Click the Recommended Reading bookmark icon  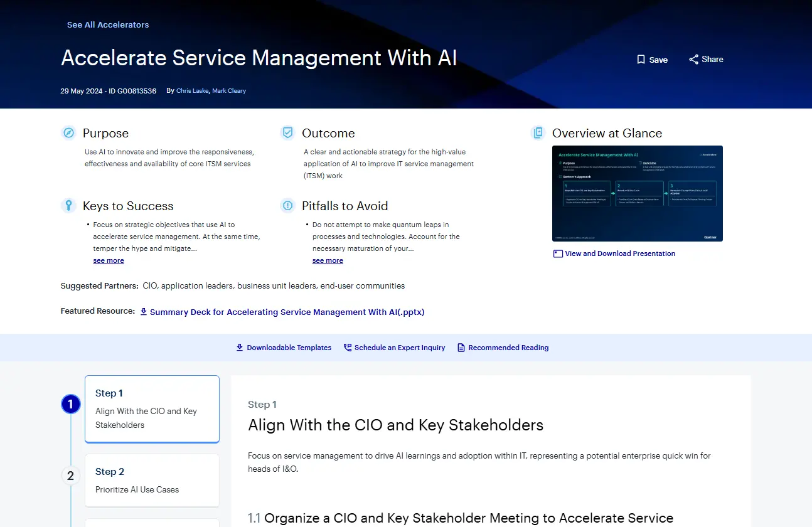tap(461, 347)
